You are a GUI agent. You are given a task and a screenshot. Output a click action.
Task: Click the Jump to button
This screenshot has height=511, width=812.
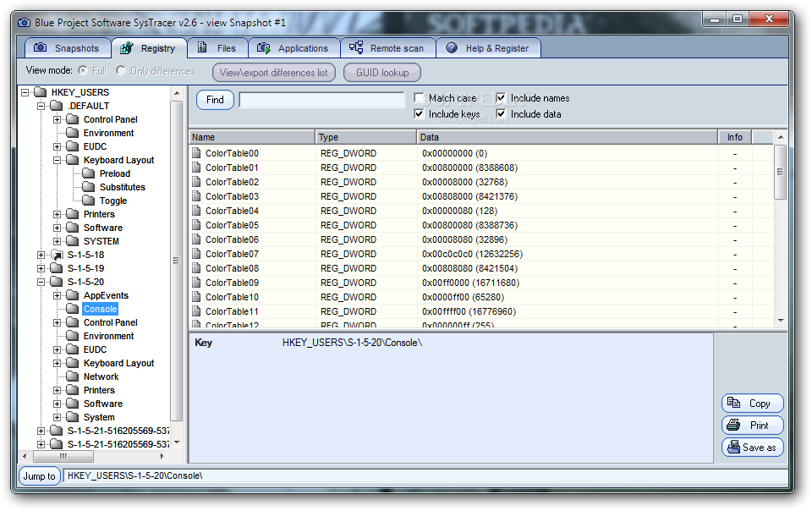coord(40,475)
